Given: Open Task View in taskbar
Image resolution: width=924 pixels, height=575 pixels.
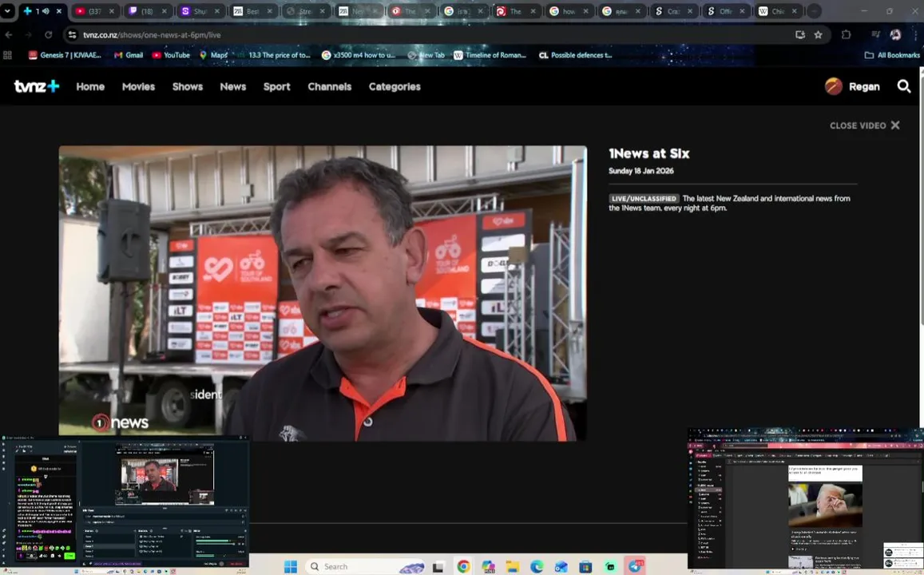Looking at the screenshot, I should 438,567.
